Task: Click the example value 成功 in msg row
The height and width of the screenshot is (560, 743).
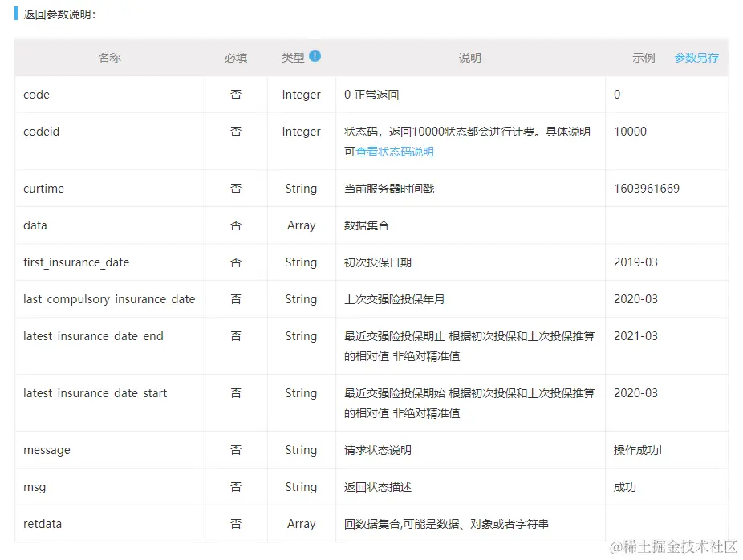Action: tap(625, 487)
